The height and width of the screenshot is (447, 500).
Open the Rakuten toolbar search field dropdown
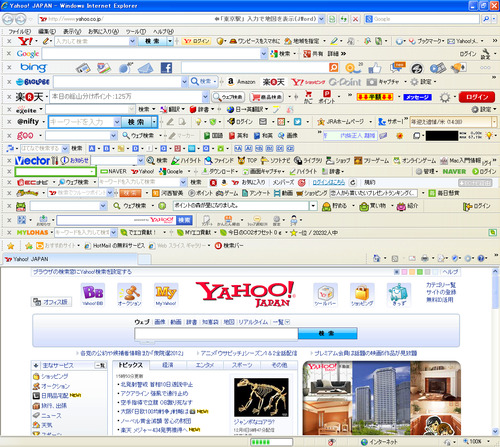click(x=205, y=97)
